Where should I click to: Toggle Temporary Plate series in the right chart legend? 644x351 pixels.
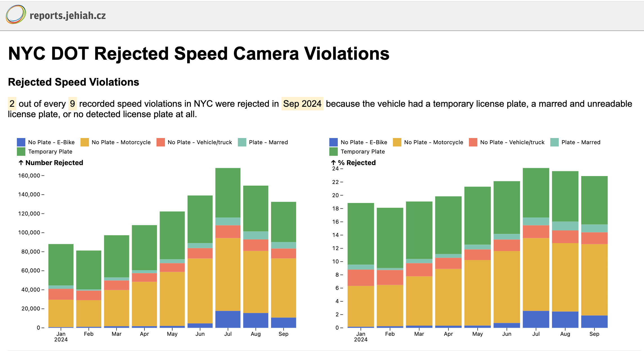333,152
